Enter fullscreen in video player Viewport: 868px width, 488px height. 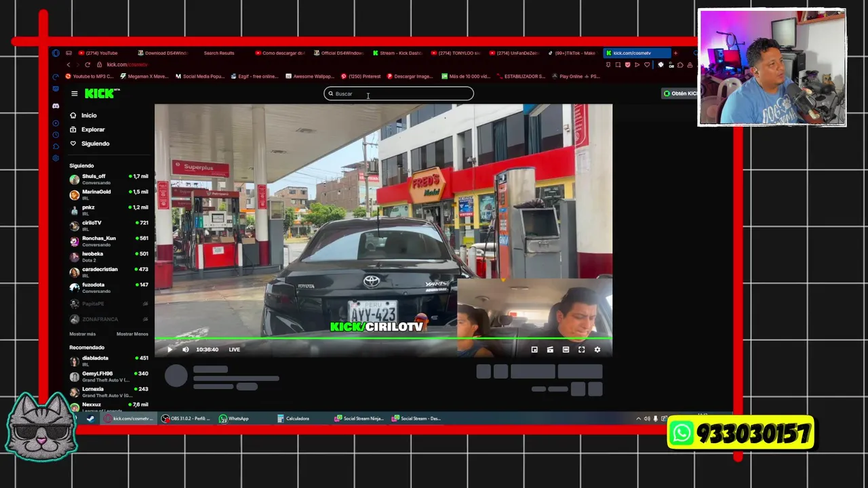tap(581, 350)
